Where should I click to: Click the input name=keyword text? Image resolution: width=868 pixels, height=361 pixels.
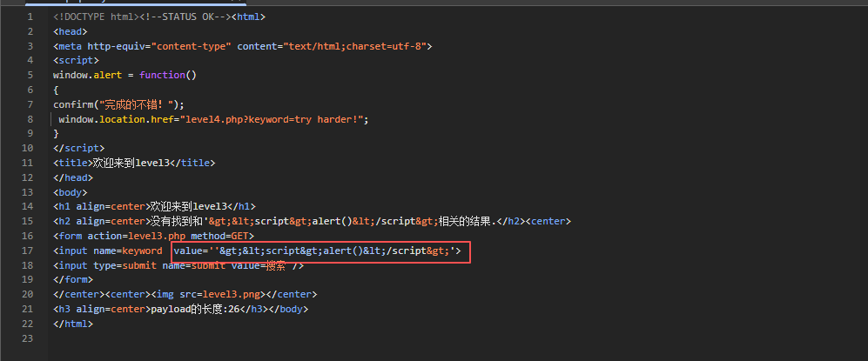107,251
